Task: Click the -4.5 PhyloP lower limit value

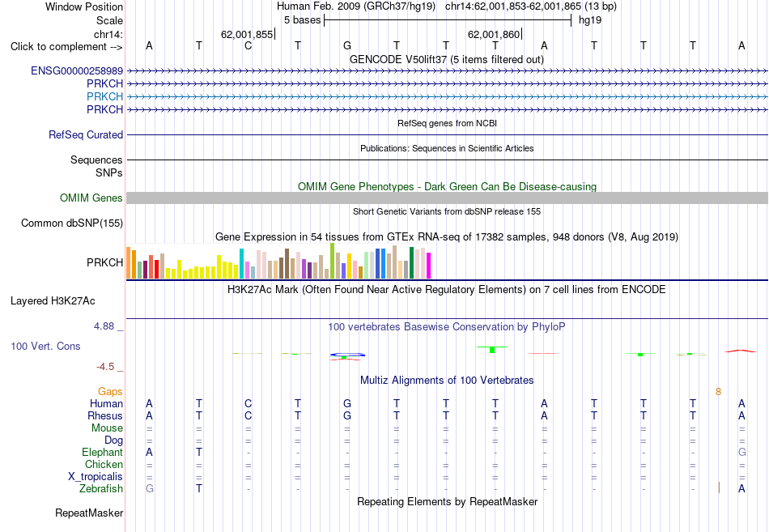Action: (x=105, y=367)
